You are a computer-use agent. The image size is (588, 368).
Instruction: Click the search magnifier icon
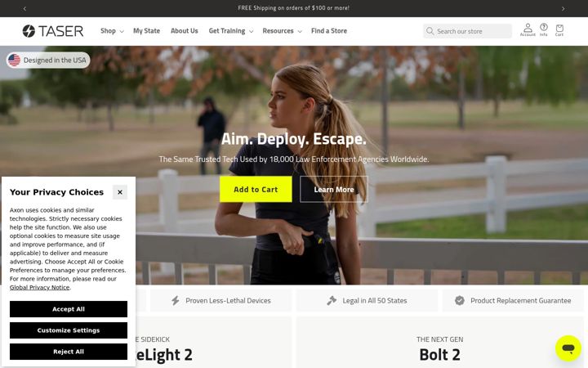tap(430, 31)
